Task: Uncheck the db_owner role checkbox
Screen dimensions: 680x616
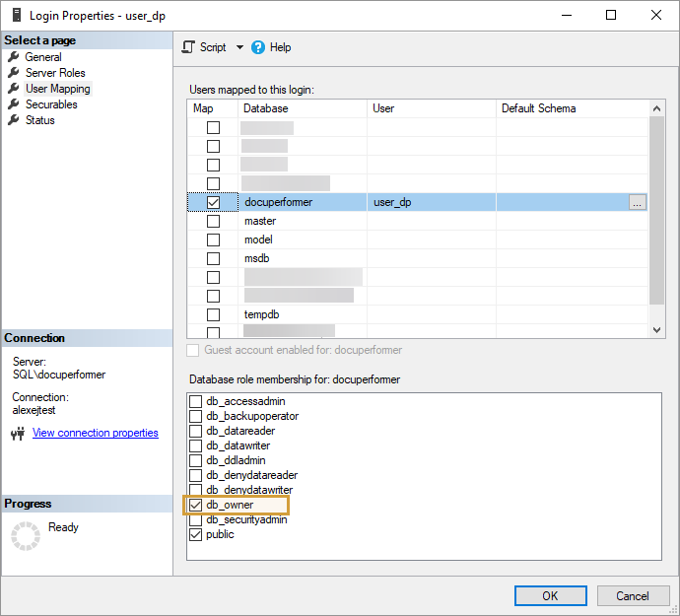Action: tap(195, 505)
